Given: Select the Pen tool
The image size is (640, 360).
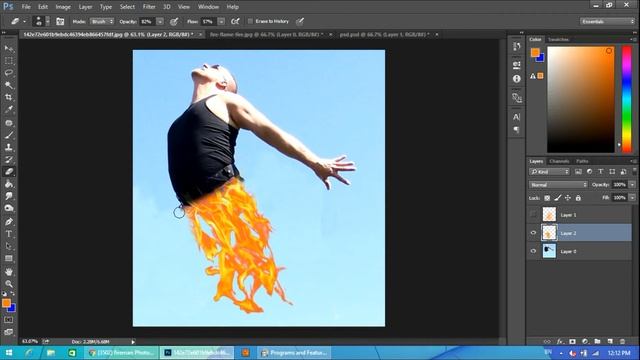Looking at the screenshot, I should click(x=9, y=222).
